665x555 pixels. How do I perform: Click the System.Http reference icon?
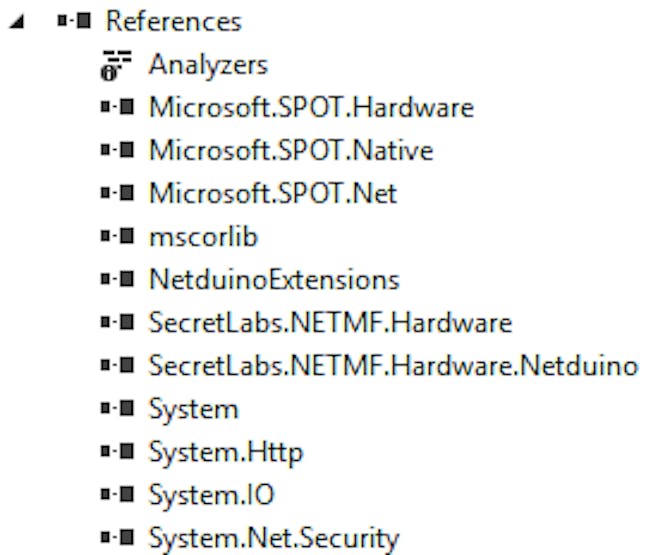point(117,452)
